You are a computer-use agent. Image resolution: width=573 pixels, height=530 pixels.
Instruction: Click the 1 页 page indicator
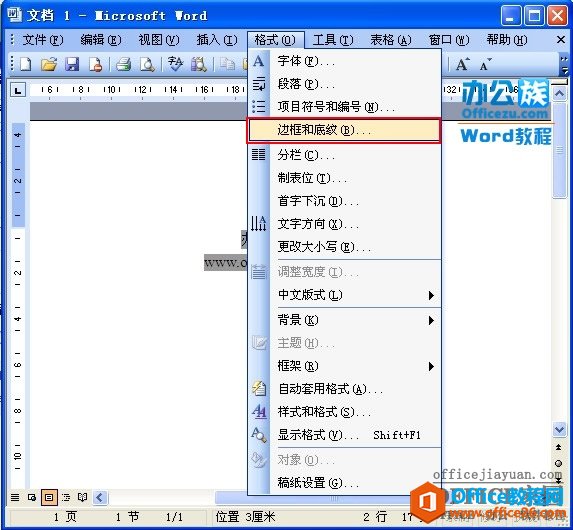coord(65,517)
